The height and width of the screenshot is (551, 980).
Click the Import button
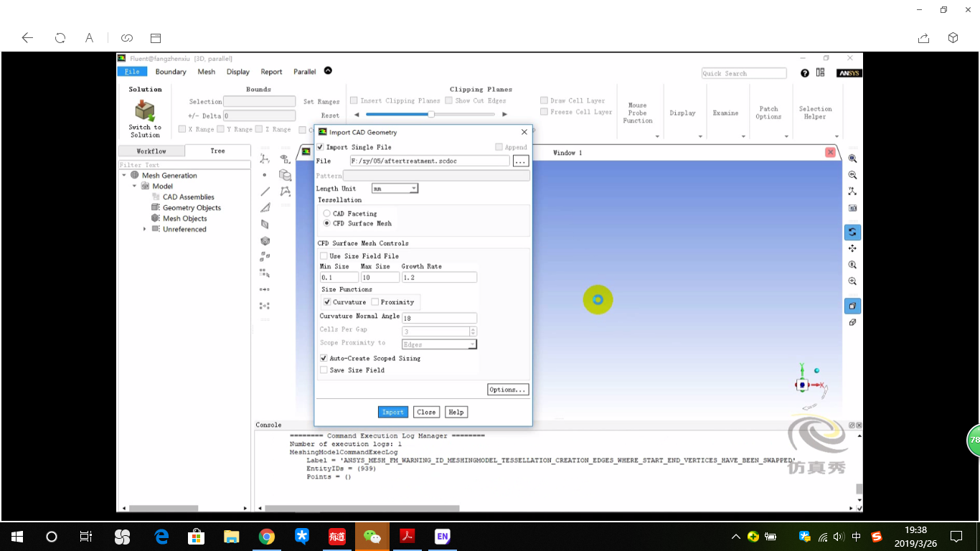[393, 412]
